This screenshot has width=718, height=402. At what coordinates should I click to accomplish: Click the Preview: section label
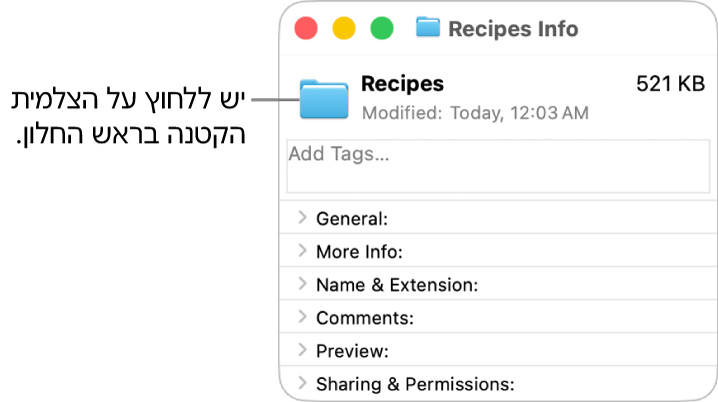click(352, 351)
